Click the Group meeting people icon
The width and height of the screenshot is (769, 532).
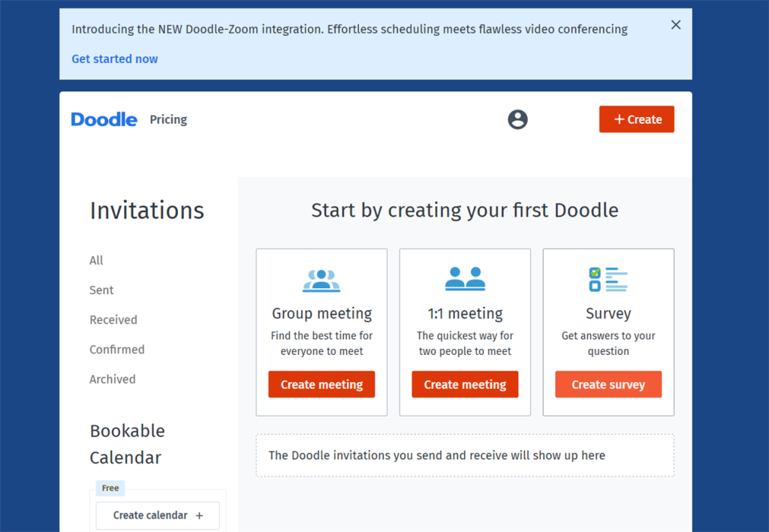pos(321,281)
